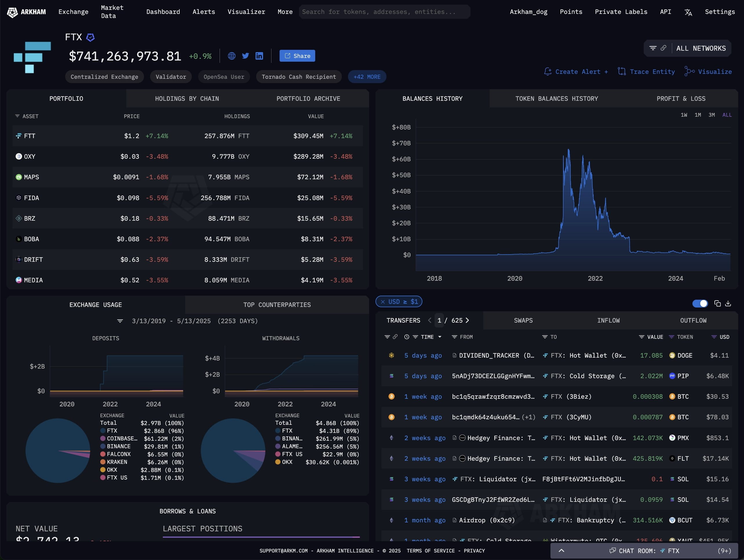Open FTX Twitter profile icon
The height and width of the screenshot is (560, 744).
245,56
